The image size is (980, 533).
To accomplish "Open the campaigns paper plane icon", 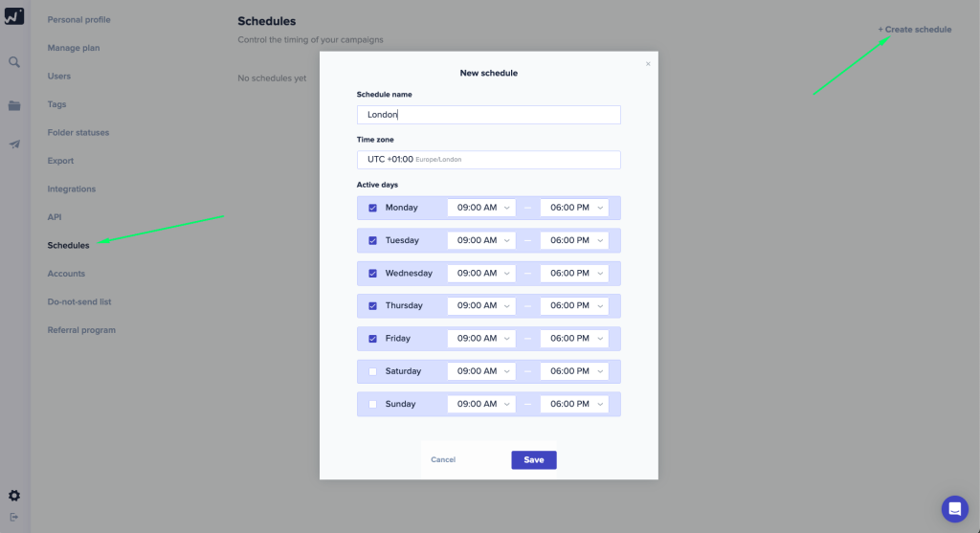I will pos(14,144).
